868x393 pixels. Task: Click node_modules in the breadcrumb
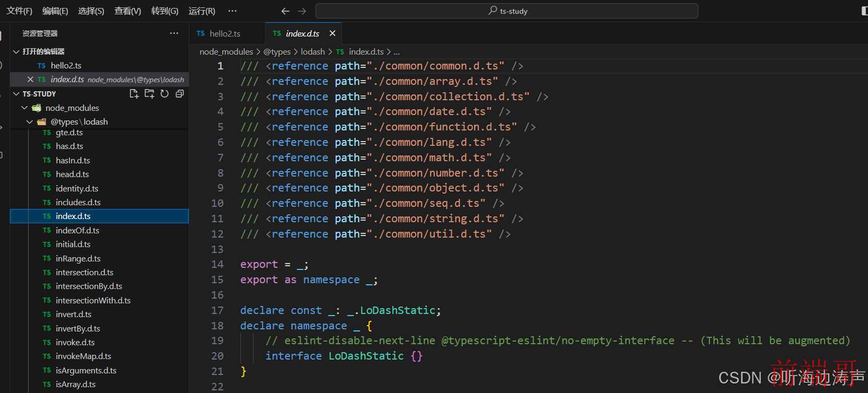coord(226,51)
